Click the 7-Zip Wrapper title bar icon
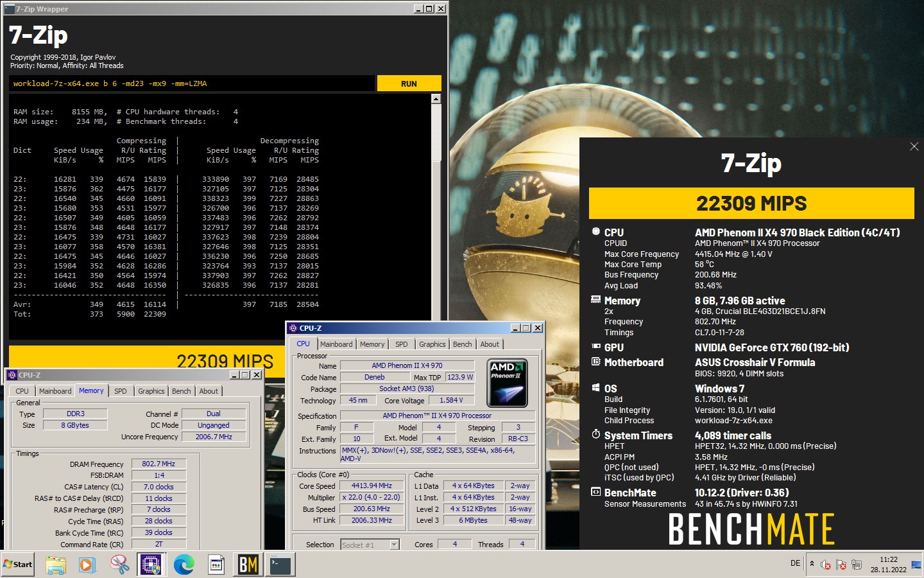This screenshot has height=578, width=924. coord(9,9)
